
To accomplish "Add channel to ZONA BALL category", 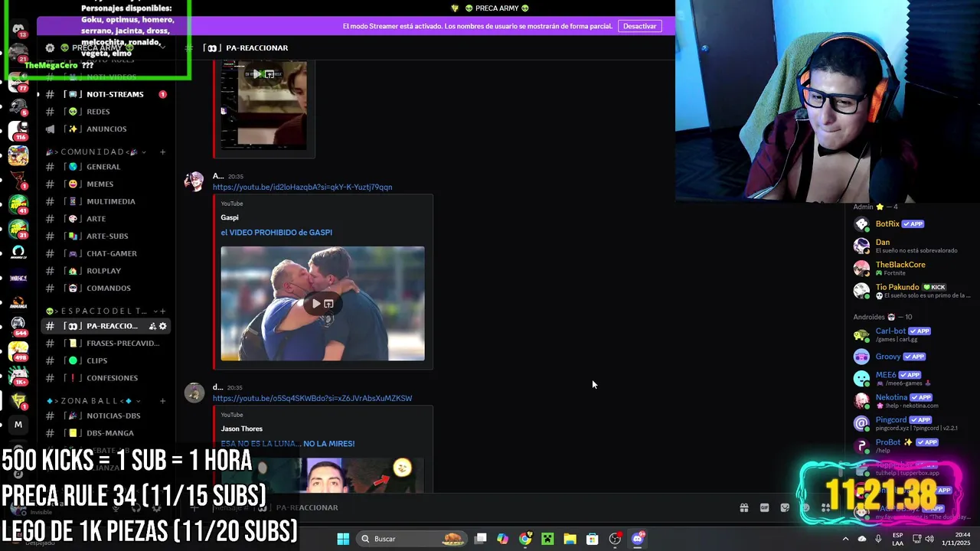I will [162, 401].
